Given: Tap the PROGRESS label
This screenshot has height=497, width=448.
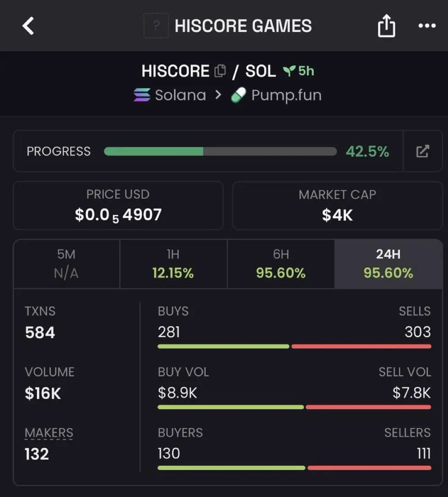Looking at the screenshot, I should [59, 151].
